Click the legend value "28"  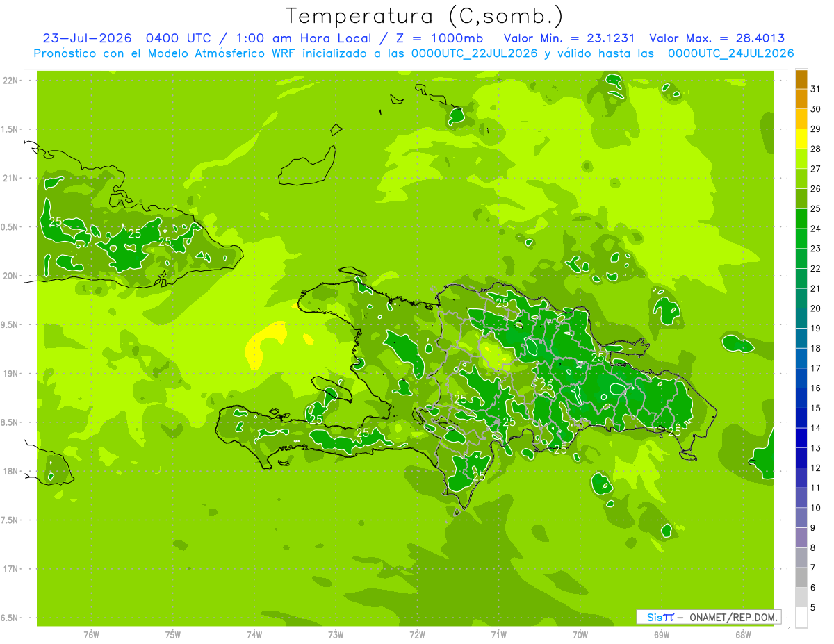[816, 149]
